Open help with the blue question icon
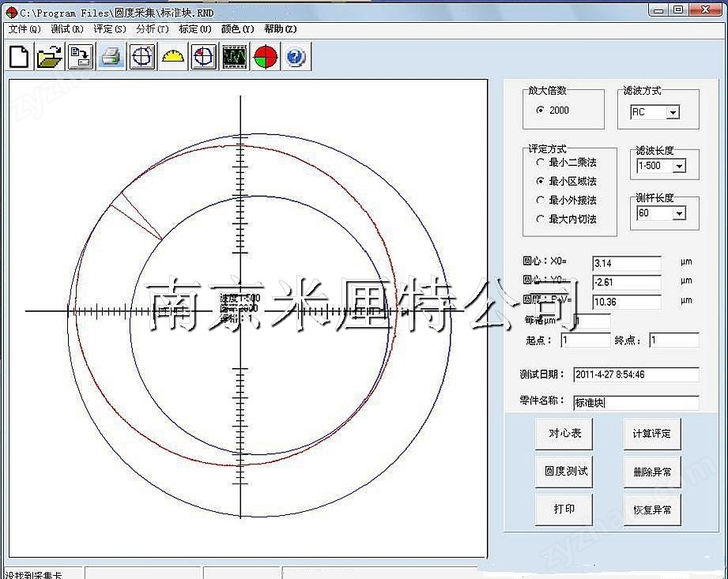This screenshot has height=579, width=728. (x=296, y=57)
